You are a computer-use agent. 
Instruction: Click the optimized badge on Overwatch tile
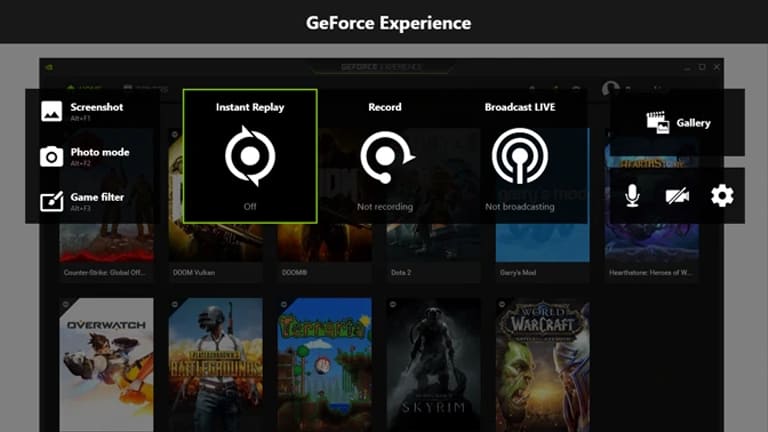pyautogui.click(x=66, y=304)
